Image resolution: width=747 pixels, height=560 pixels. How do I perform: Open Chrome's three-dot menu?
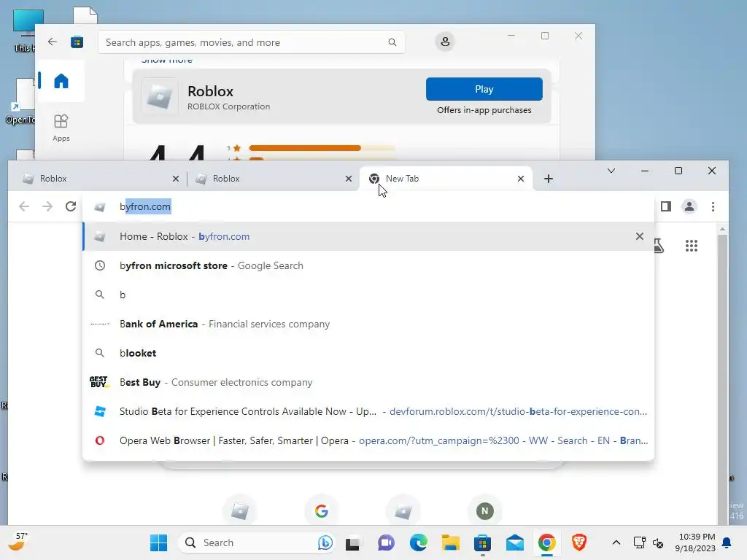[x=713, y=206]
